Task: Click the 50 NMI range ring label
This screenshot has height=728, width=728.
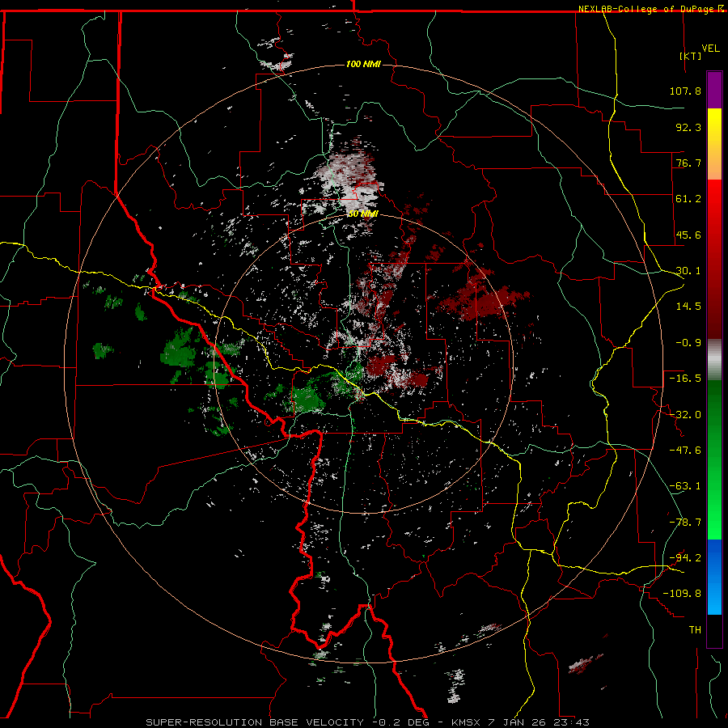Action: point(363,214)
